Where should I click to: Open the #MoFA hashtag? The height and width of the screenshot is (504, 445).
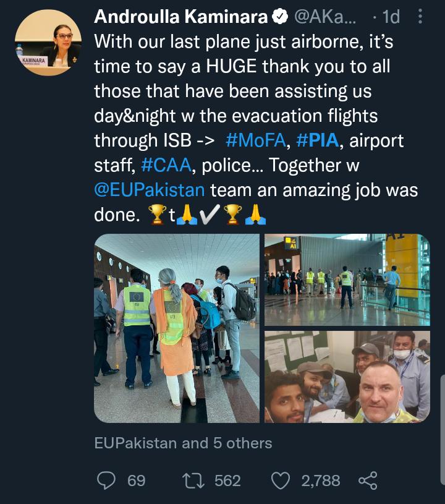[256, 140]
